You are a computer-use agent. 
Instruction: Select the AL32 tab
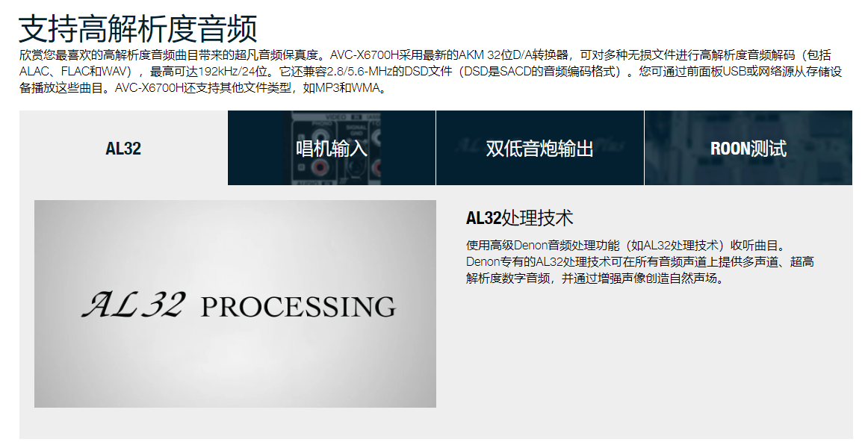coord(123,148)
